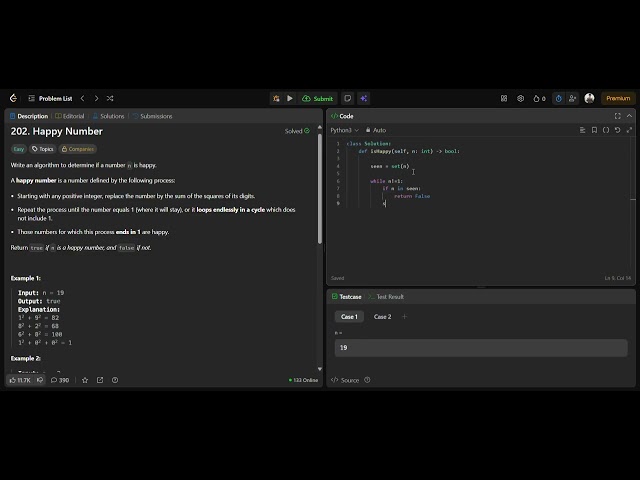Switch to the Description tab
This screenshot has height=480, width=640.
click(x=29, y=116)
